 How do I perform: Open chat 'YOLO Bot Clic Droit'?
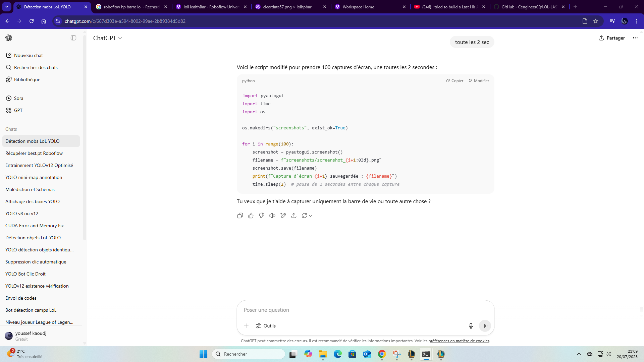[x=41, y=274]
